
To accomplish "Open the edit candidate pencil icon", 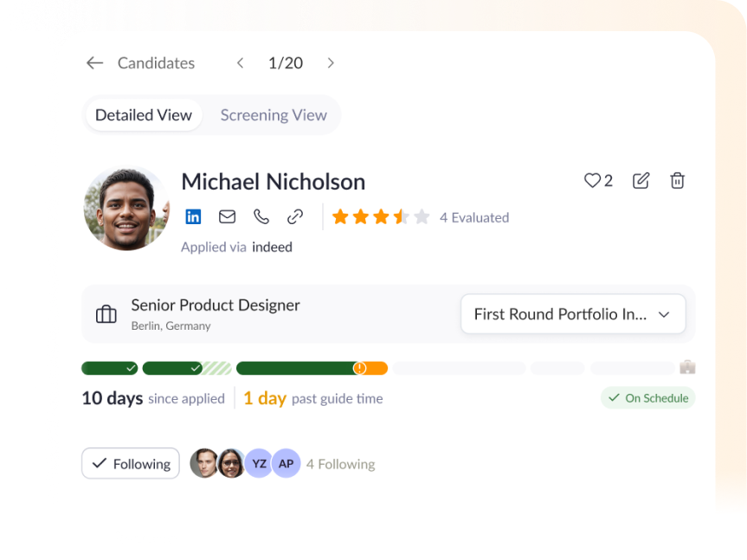I will pyautogui.click(x=641, y=181).
